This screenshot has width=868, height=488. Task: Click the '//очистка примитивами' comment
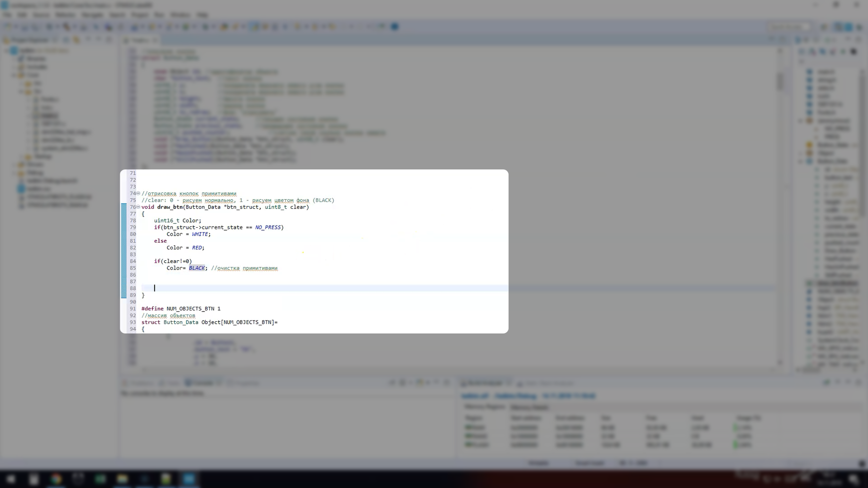click(244, 268)
